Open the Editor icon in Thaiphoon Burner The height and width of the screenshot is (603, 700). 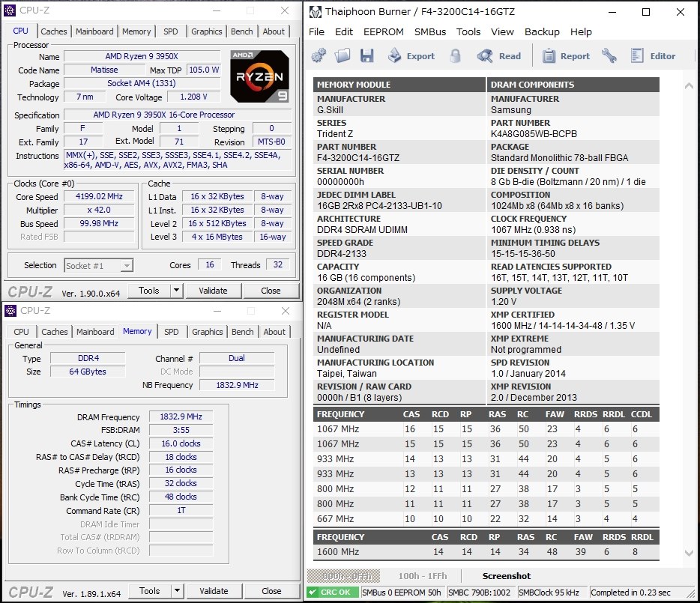click(x=646, y=55)
